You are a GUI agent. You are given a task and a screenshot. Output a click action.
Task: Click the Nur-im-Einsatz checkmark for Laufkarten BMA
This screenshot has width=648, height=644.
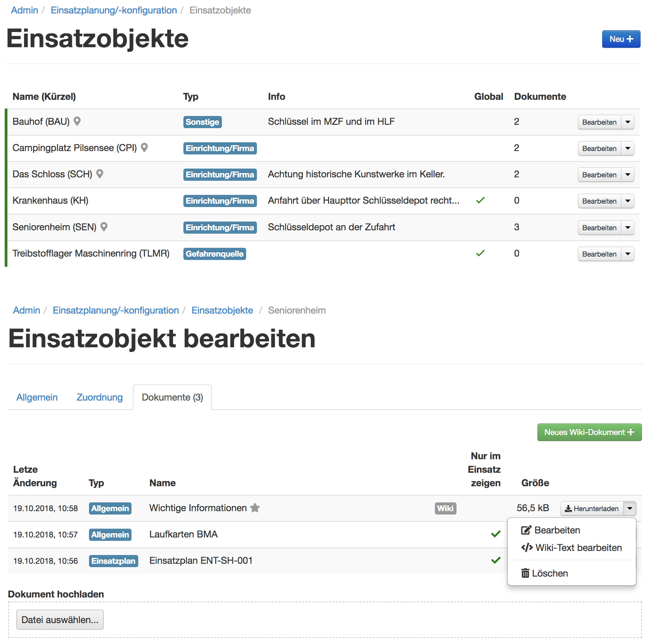point(495,534)
